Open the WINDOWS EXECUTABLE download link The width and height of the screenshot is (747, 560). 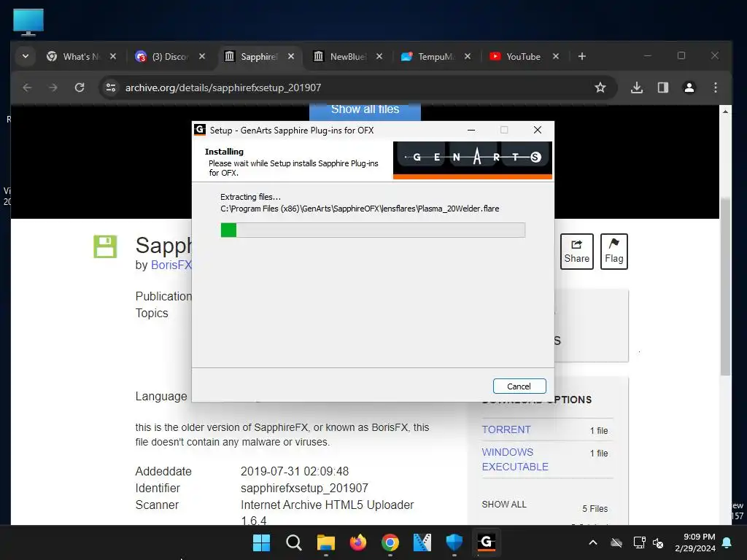pyautogui.click(x=515, y=459)
